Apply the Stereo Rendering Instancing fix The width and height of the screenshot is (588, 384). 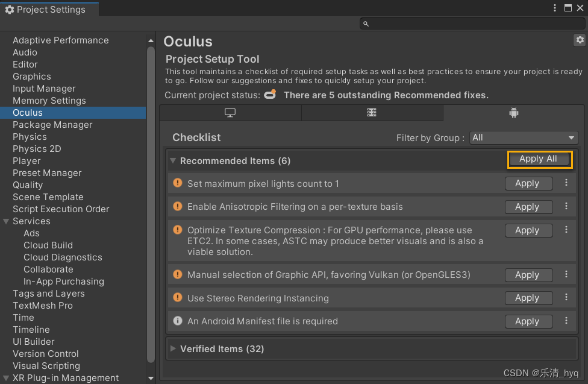tap(528, 298)
